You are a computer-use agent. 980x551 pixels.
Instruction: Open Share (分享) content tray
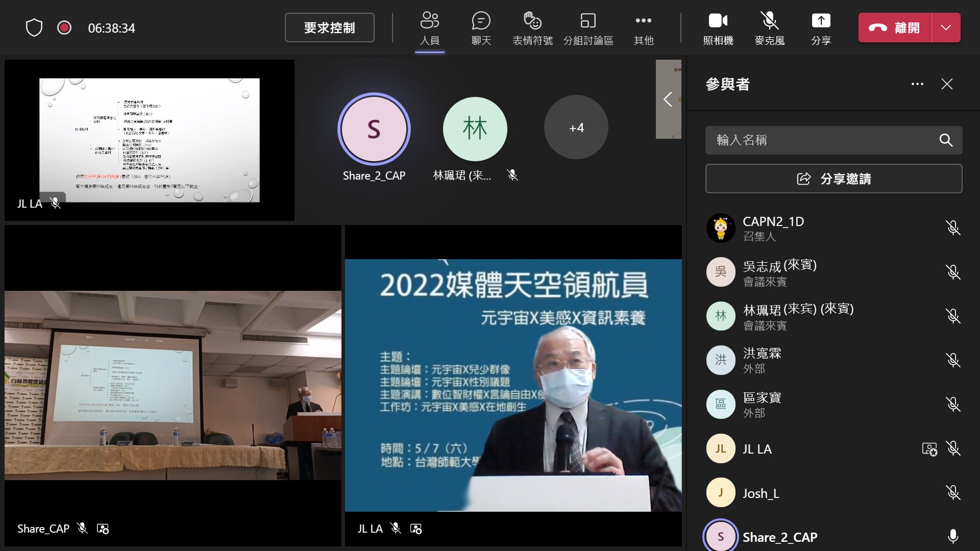(821, 28)
